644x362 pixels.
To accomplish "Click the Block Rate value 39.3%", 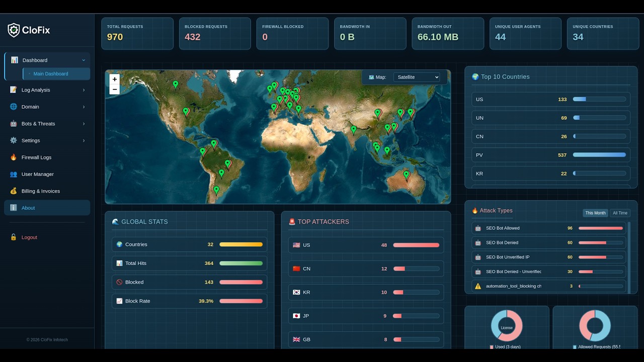I will click(206, 301).
